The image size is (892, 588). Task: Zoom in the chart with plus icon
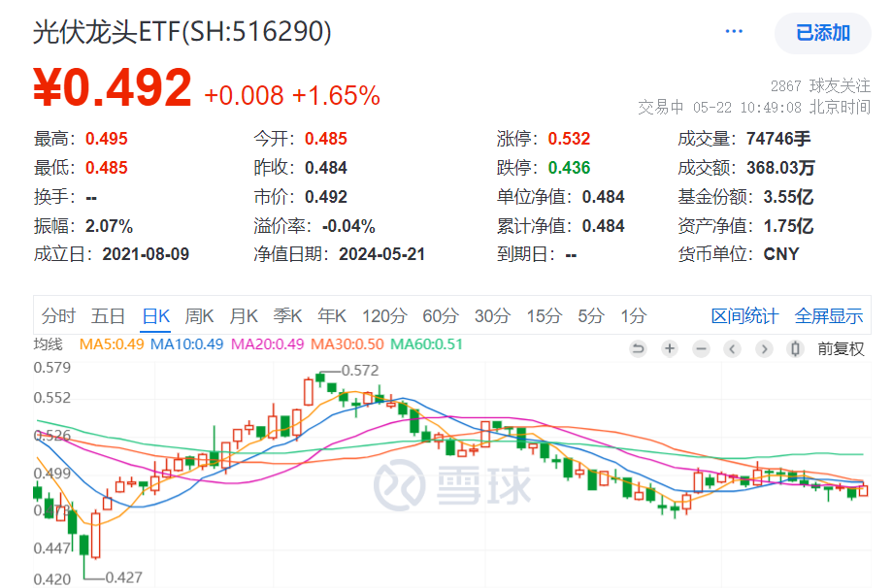pyautogui.click(x=670, y=348)
